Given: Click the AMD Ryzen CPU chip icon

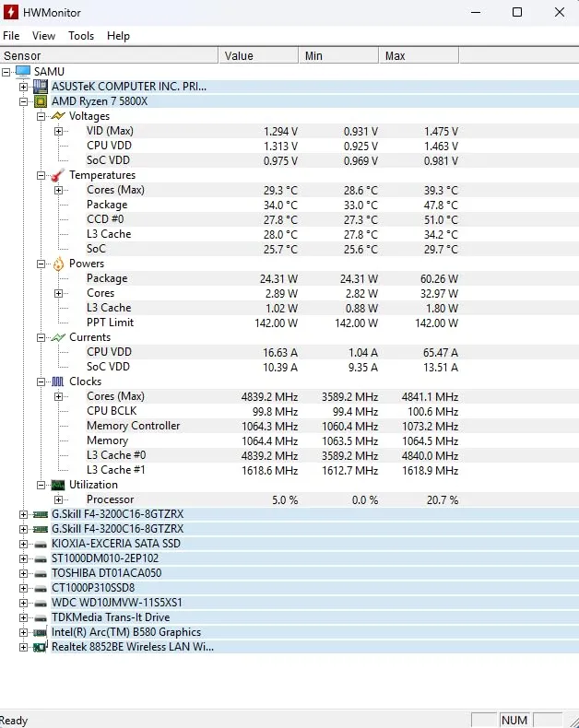Looking at the screenshot, I should pos(41,101).
